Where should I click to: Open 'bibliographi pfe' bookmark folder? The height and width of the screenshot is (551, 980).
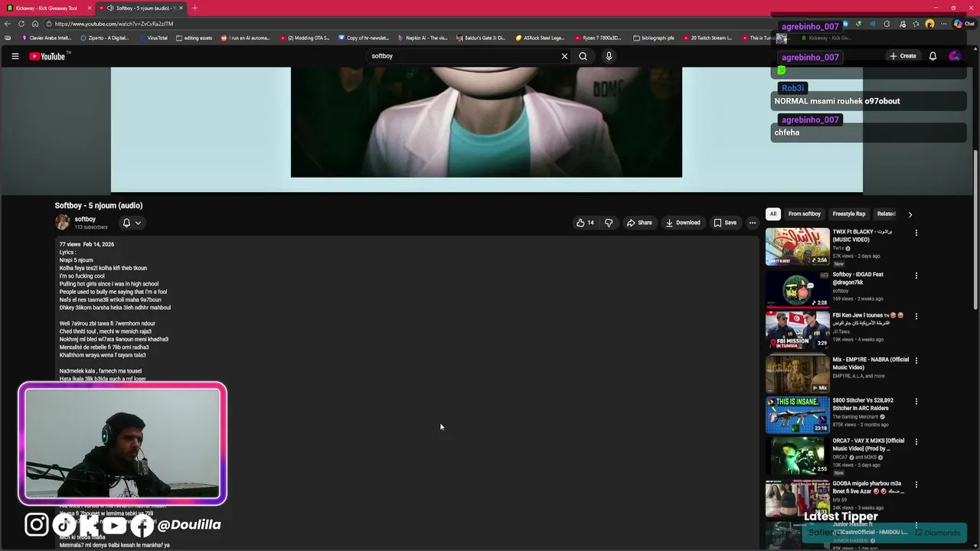coord(653,37)
